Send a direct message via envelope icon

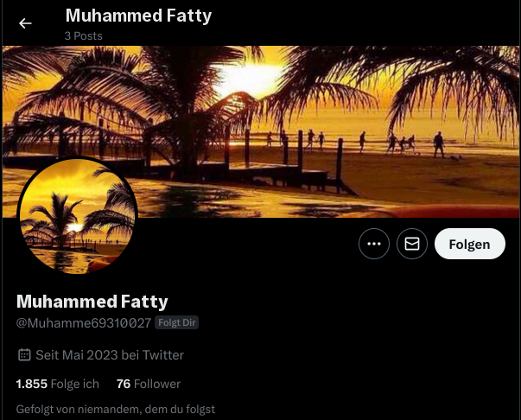coord(411,244)
